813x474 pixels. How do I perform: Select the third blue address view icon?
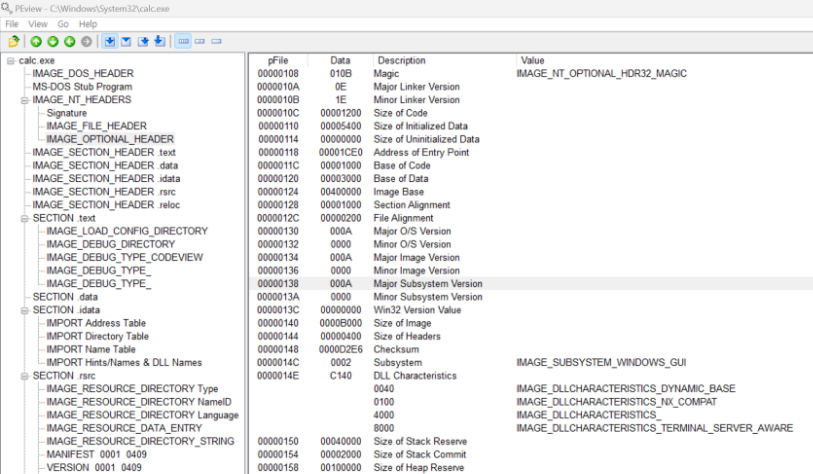click(x=143, y=41)
